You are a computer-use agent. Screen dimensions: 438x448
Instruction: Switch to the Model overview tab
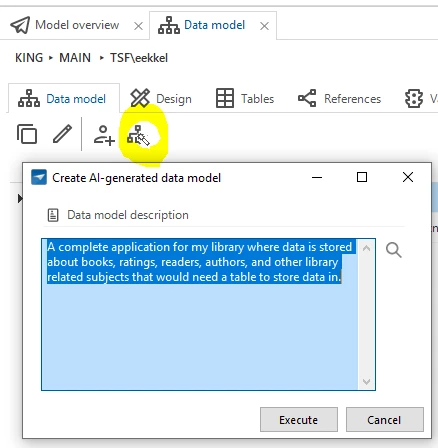pos(65,25)
